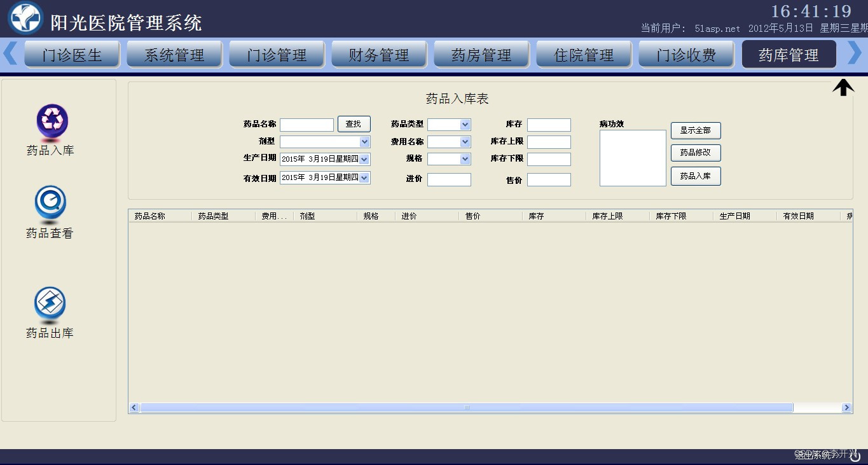Sort by the table's 规格 column header
868x465 pixels.
[x=376, y=216]
